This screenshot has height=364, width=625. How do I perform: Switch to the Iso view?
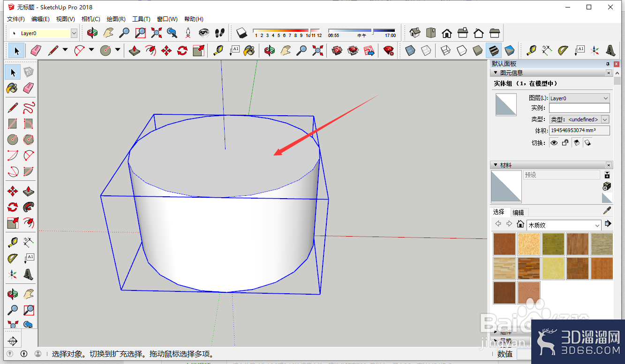pos(415,33)
